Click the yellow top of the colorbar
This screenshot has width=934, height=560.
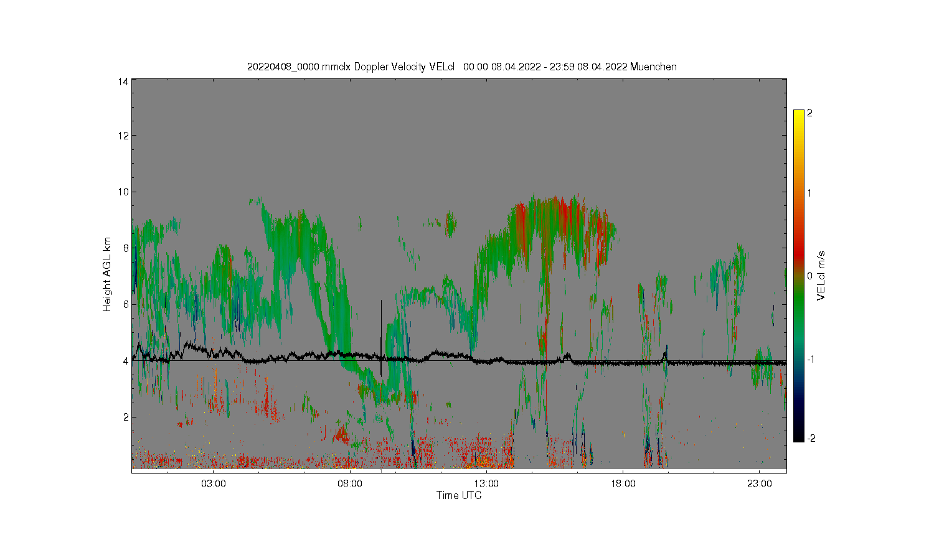coord(798,114)
